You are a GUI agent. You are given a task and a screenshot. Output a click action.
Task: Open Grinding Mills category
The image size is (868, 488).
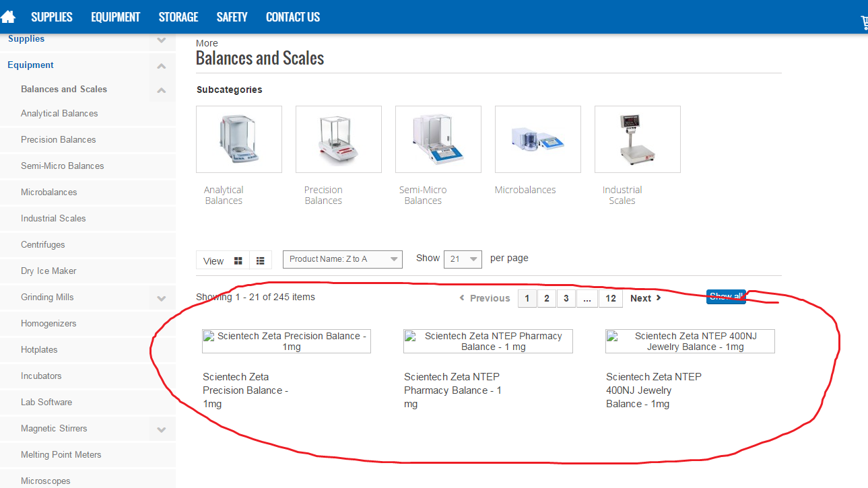[47, 297]
